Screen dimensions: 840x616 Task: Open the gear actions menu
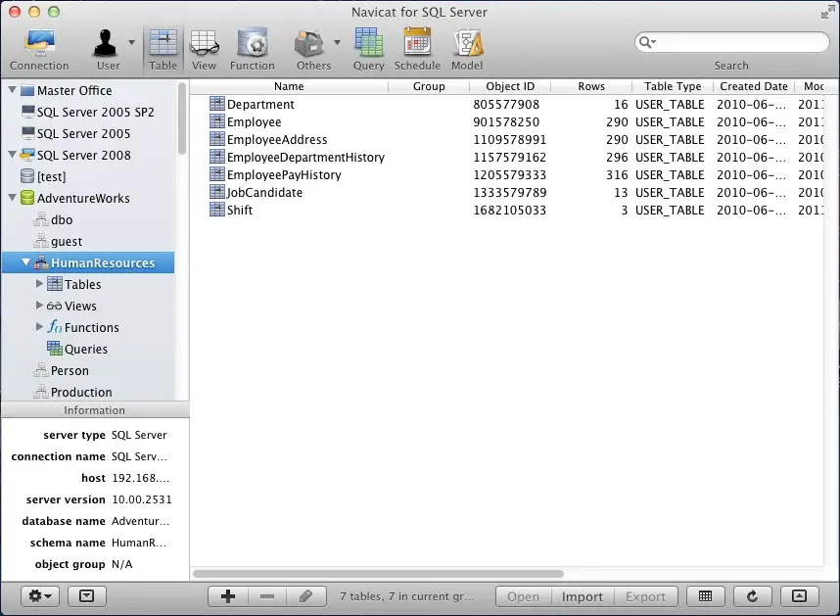40,595
